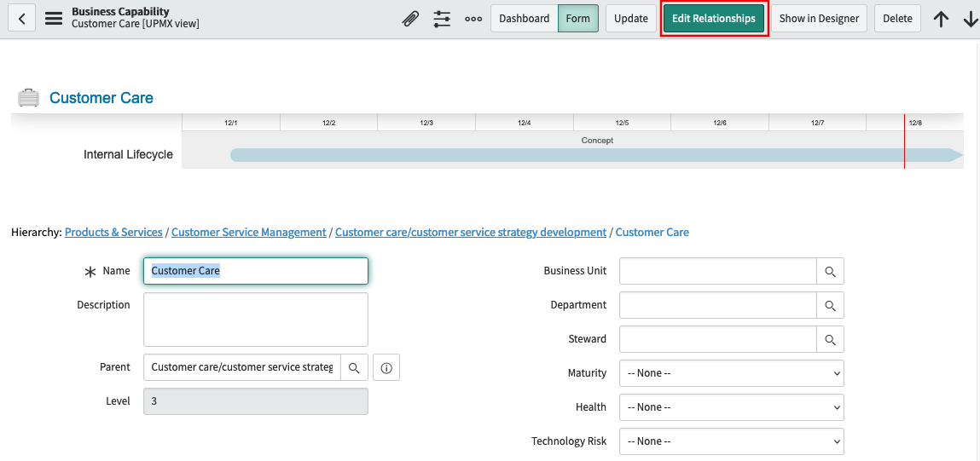
Task: Go back using the left chevron button
Action: [x=22, y=19]
